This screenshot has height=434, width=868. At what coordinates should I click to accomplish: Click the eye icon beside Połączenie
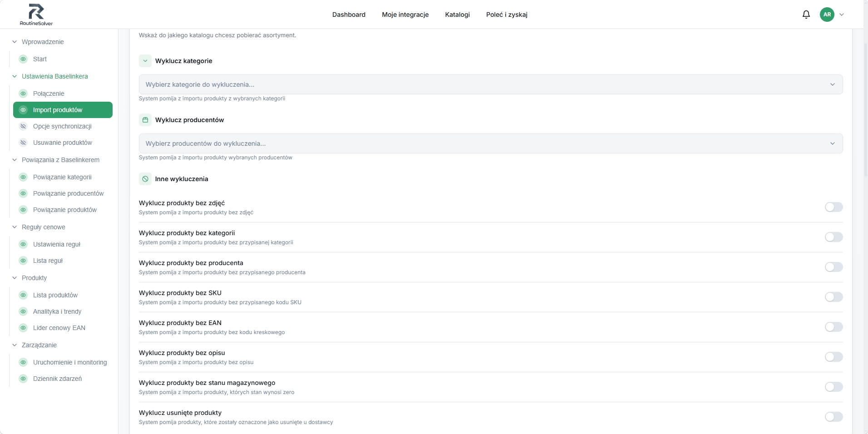click(x=23, y=94)
